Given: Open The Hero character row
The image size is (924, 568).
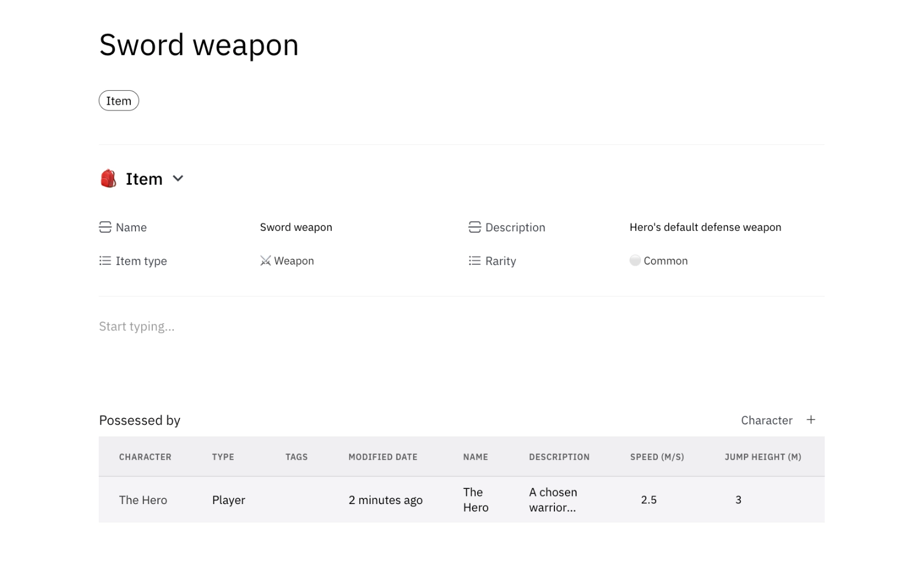Looking at the screenshot, I should coord(143,500).
